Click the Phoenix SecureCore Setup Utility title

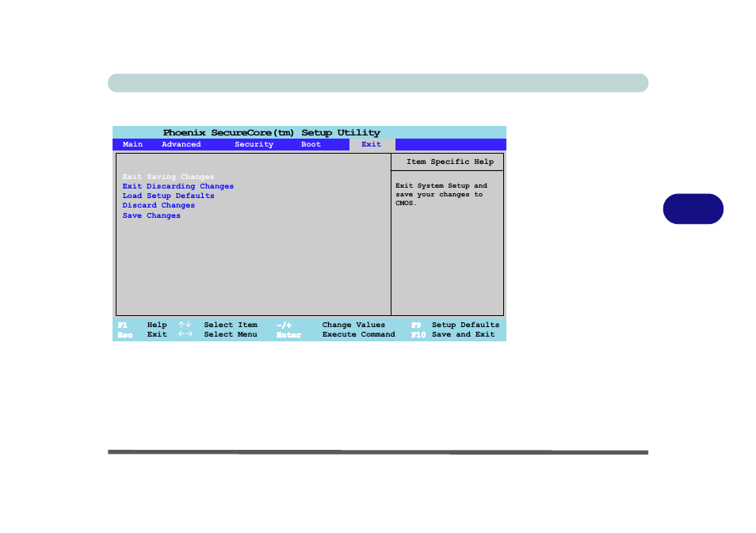[272, 132]
